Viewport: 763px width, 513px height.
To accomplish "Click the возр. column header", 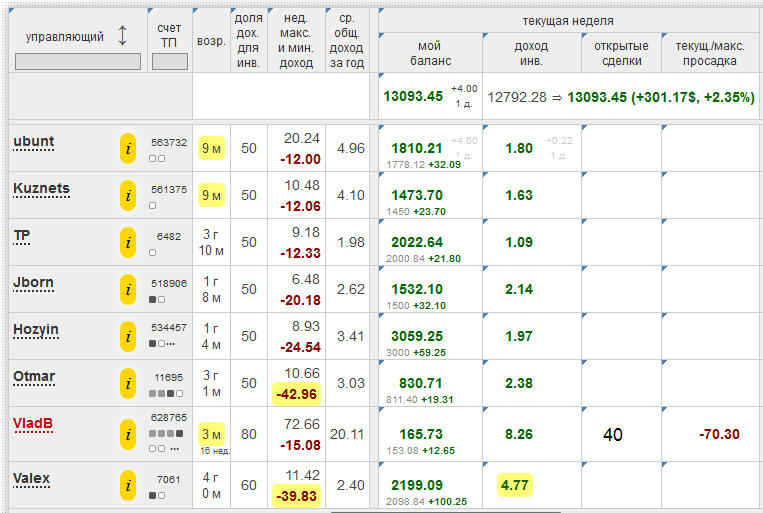I will click(x=211, y=41).
